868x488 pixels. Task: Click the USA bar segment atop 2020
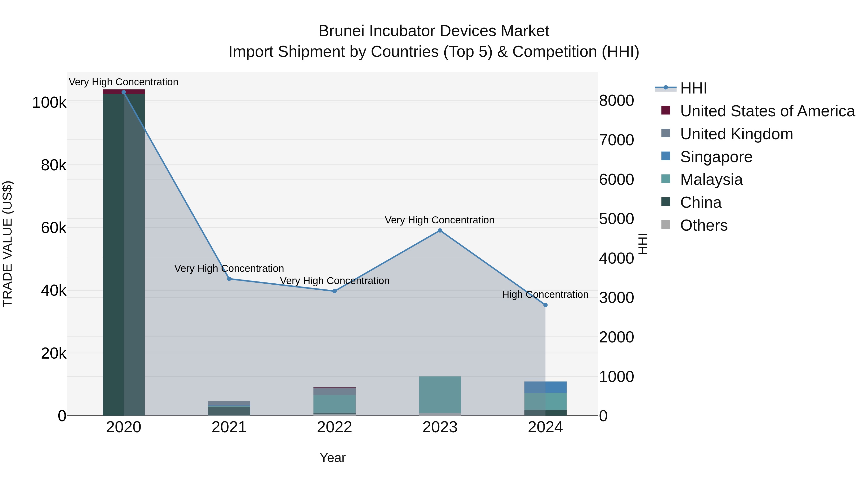(x=124, y=92)
